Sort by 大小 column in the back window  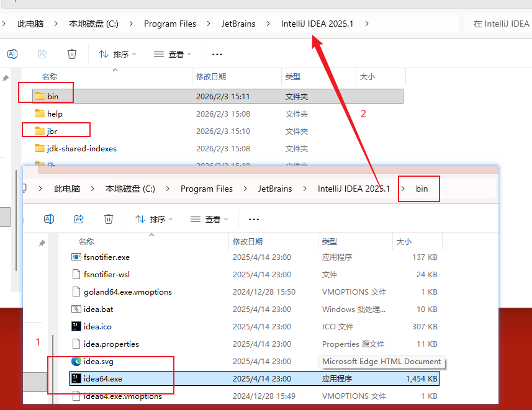[x=367, y=77]
